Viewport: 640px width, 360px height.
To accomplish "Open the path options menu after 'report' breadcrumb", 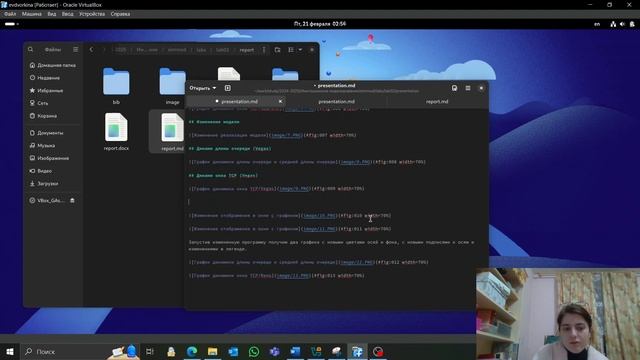I will click(x=264, y=50).
